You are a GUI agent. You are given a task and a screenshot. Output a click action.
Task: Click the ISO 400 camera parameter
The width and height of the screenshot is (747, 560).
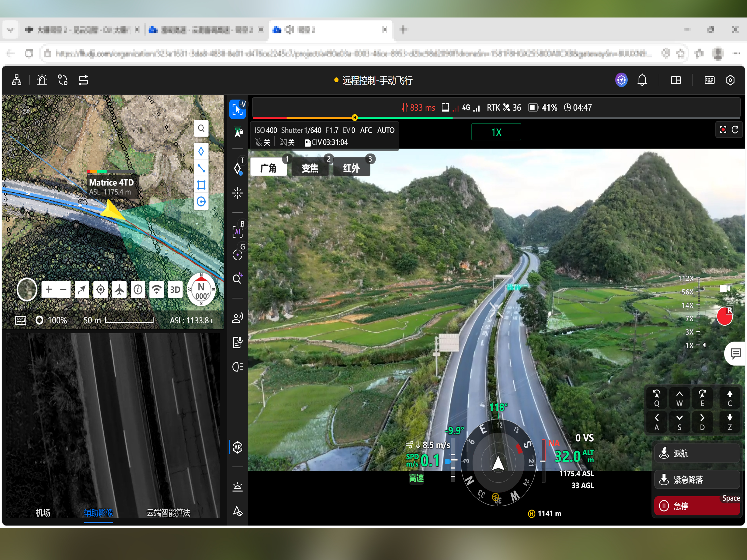pyautogui.click(x=265, y=130)
